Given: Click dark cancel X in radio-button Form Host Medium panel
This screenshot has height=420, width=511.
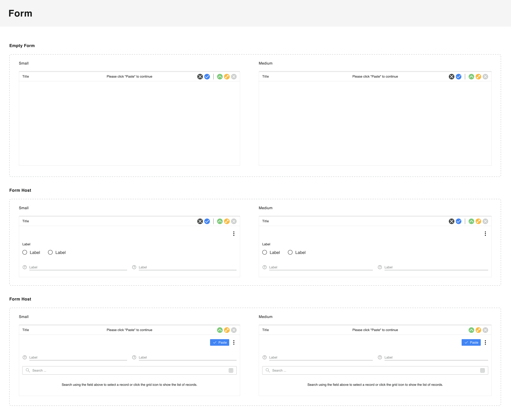Looking at the screenshot, I should (x=452, y=221).
